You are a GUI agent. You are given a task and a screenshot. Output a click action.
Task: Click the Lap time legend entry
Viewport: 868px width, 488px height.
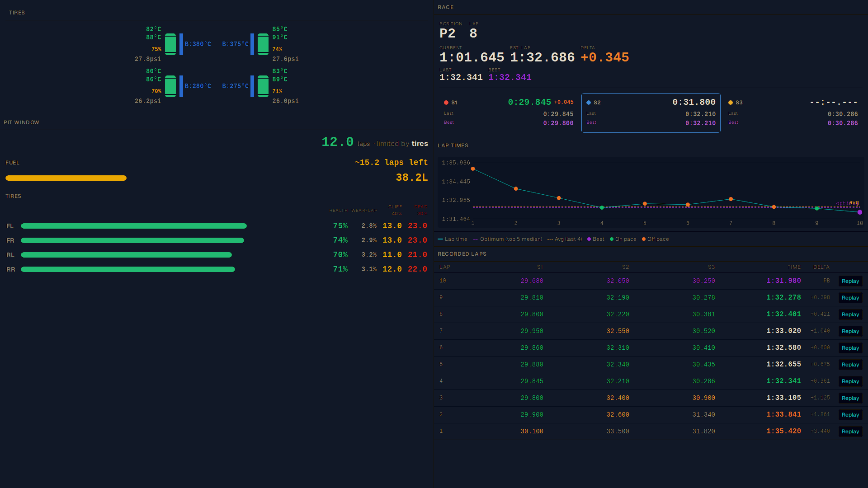pyautogui.click(x=453, y=239)
